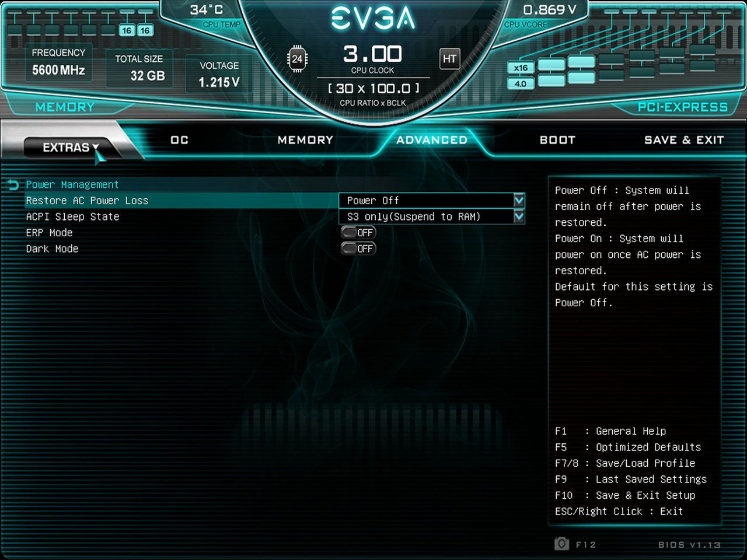Click the HT hyper-threading indicator icon
Screen dimensions: 747x560
pos(449,59)
